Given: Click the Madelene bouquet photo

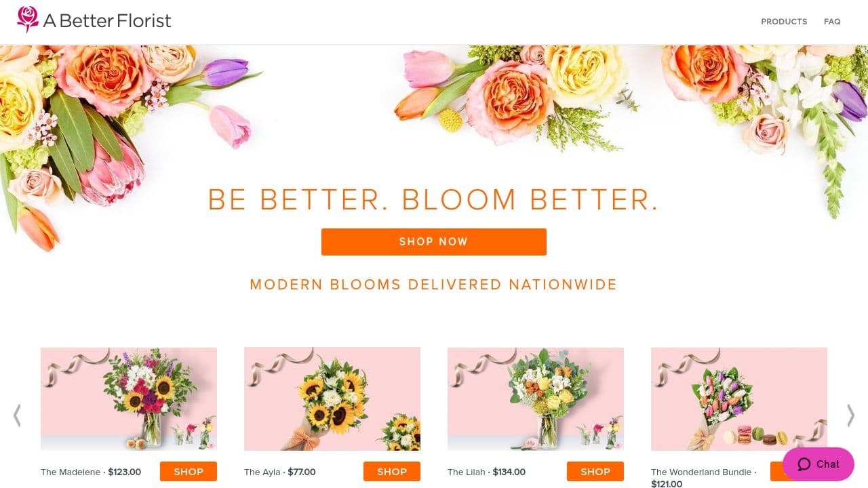Looking at the screenshot, I should coord(129,399).
